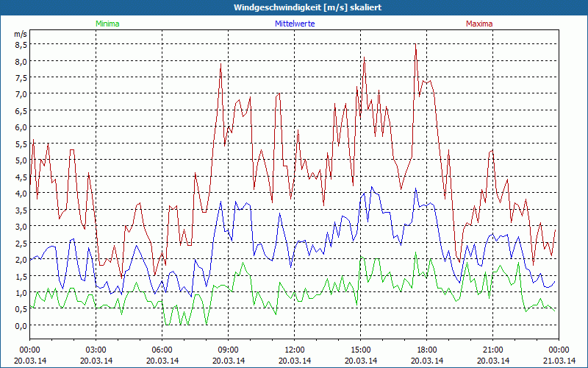Viewport: 588px width, 368px height.
Task: Click the y-axis value '7,5'
Action: coord(21,77)
